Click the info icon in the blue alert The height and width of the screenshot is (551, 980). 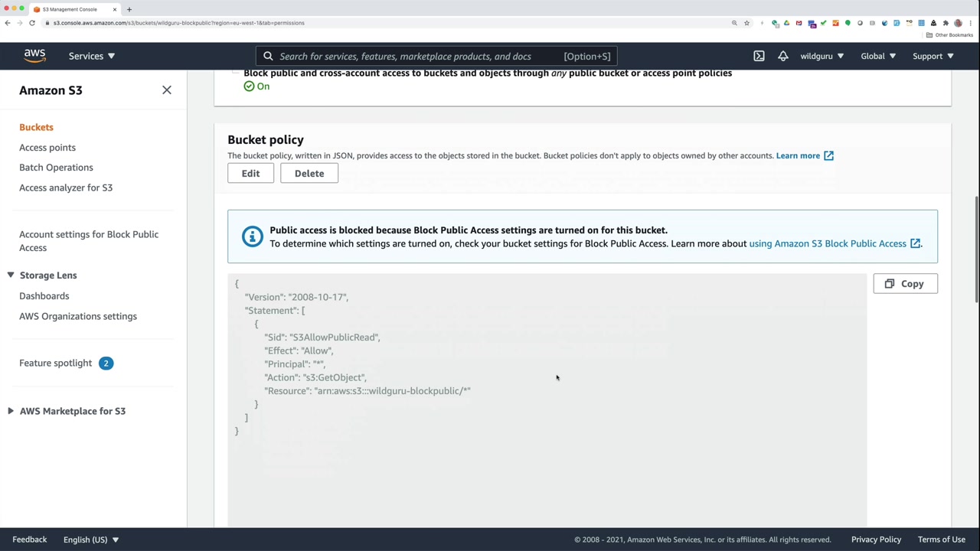(252, 236)
